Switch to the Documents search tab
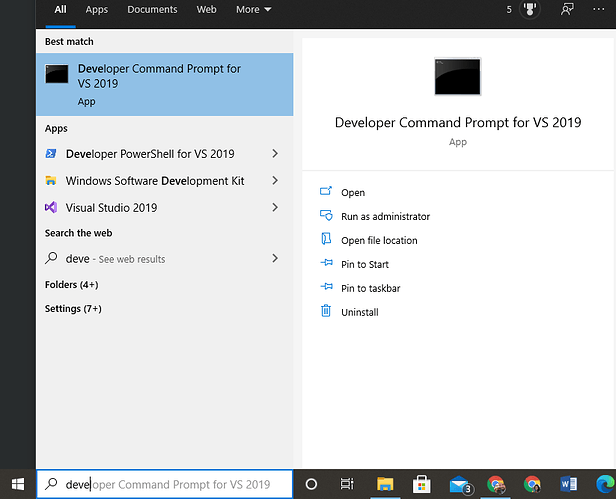The height and width of the screenshot is (499, 616). [151, 10]
